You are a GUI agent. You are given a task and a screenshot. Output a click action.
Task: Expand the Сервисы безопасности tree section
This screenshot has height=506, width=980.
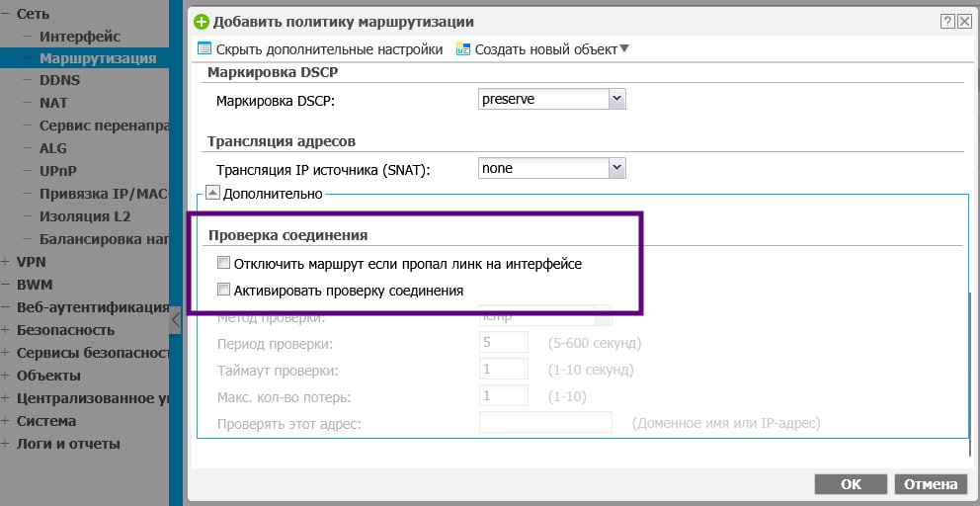click(5, 353)
